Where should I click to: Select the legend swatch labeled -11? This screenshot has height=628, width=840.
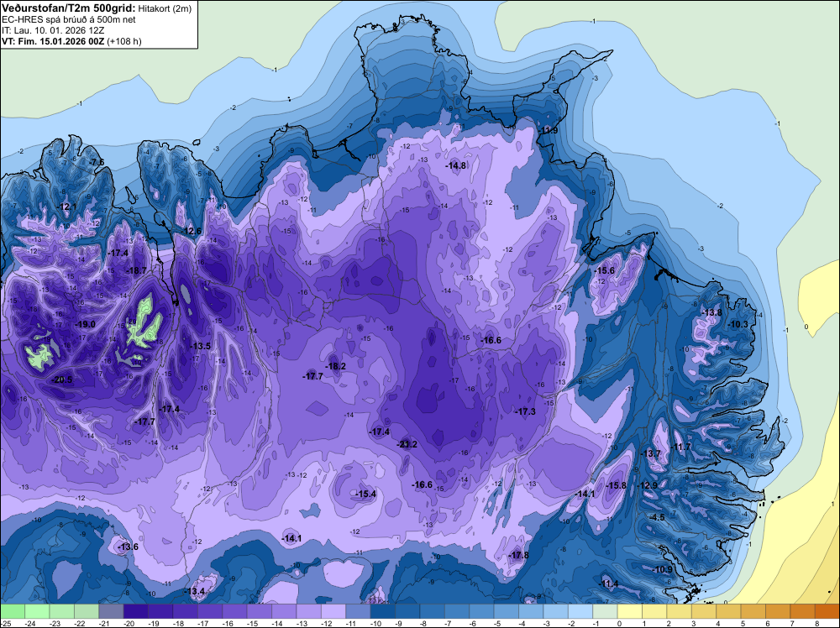pos(358,611)
